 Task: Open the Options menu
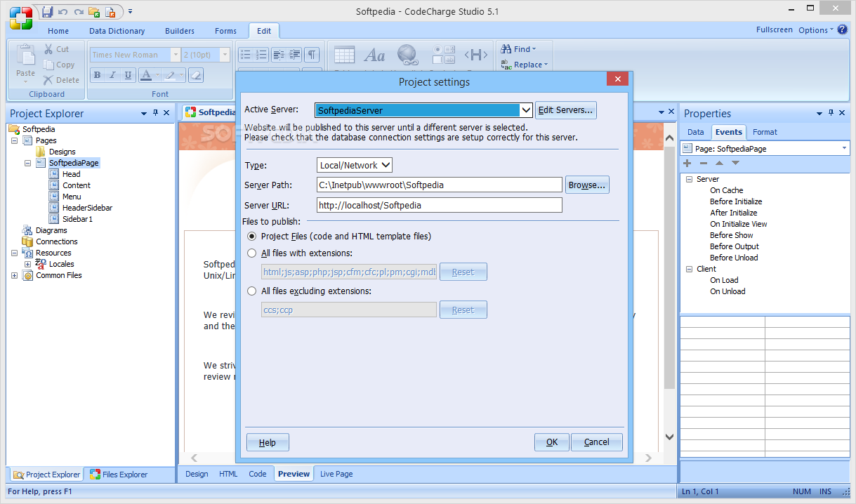pos(815,30)
